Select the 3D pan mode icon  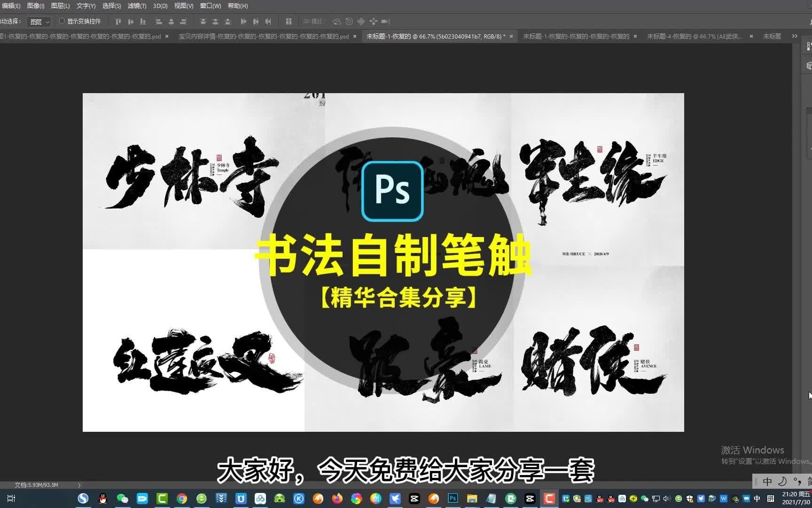click(x=361, y=21)
